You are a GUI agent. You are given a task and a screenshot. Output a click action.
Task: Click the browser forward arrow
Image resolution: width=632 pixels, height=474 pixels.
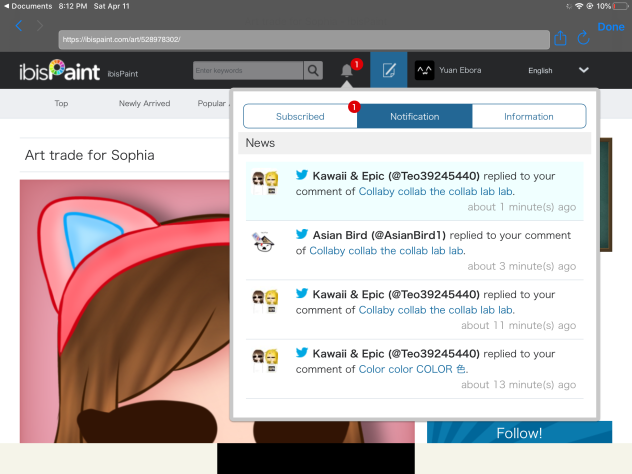pos(40,26)
